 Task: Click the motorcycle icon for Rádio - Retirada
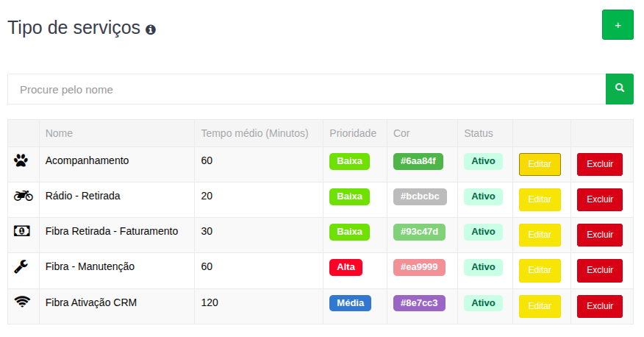[23, 196]
